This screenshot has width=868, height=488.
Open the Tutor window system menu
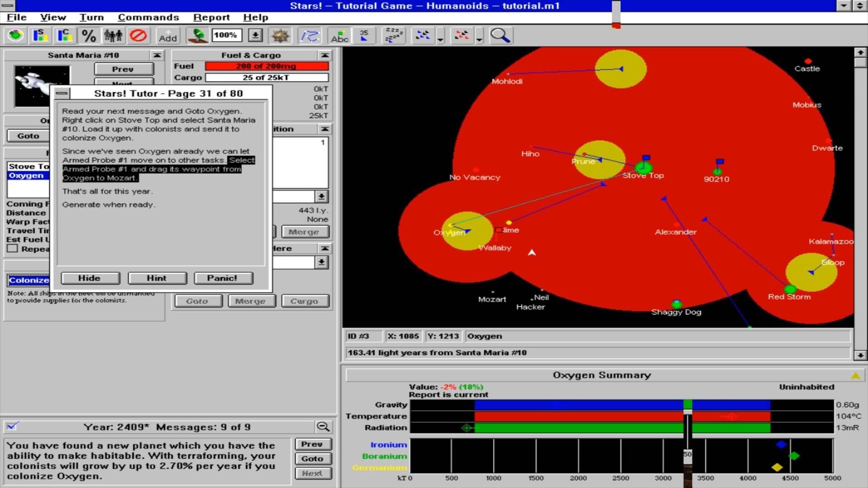[x=62, y=94]
